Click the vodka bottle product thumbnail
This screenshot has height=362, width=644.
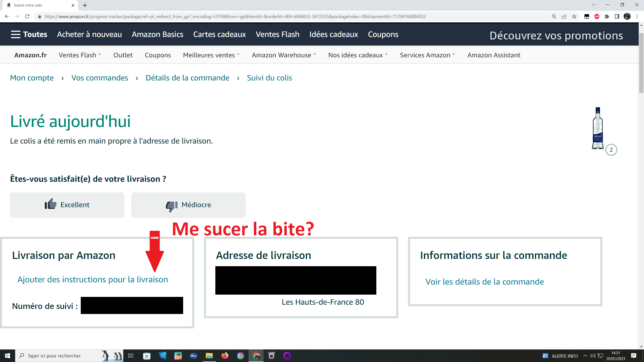coord(598,128)
